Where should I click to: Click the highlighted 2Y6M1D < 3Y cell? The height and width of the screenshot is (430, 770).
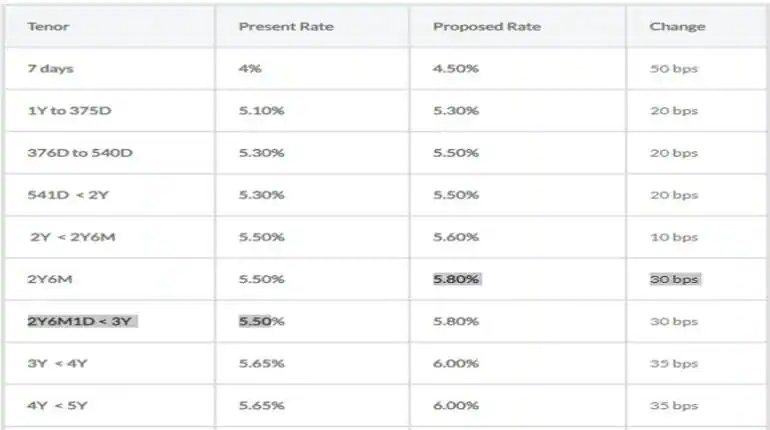tap(82, 321)
